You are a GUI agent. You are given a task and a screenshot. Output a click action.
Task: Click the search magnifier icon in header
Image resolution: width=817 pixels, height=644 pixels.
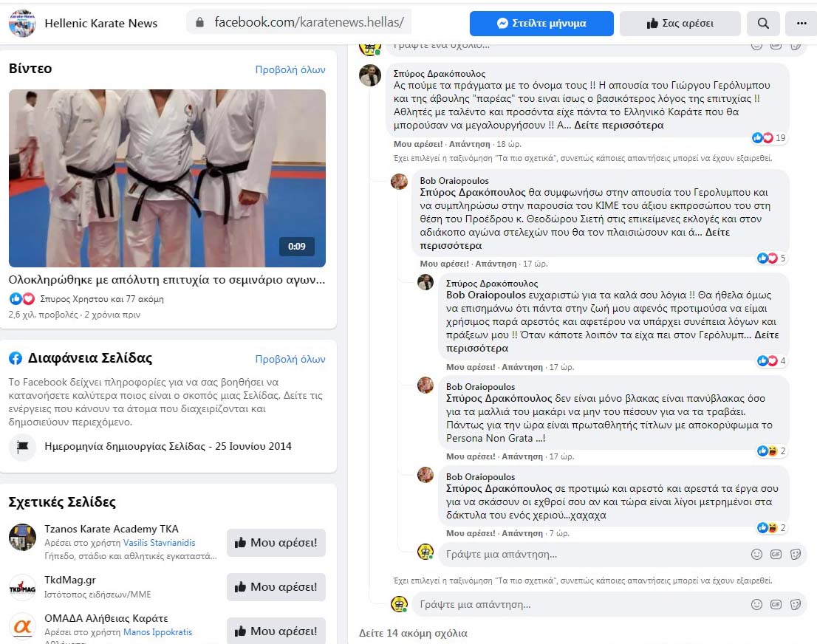(763, 24)
